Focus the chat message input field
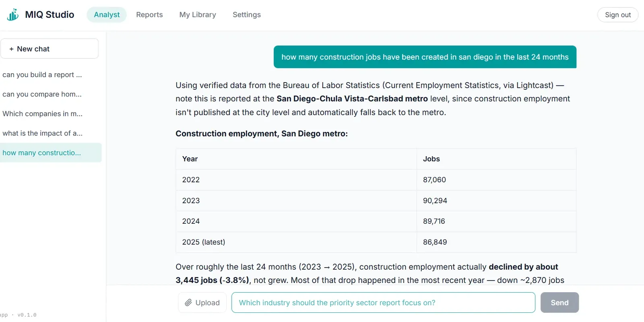 (x=383, y=303)
